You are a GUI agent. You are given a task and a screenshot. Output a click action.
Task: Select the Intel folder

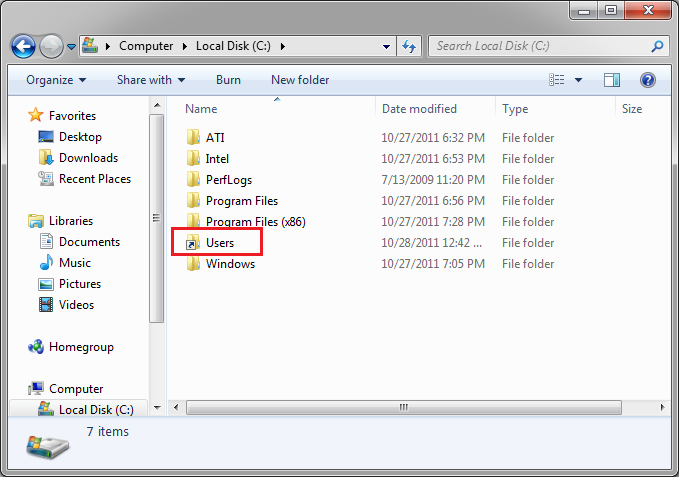tap(217, 159)
